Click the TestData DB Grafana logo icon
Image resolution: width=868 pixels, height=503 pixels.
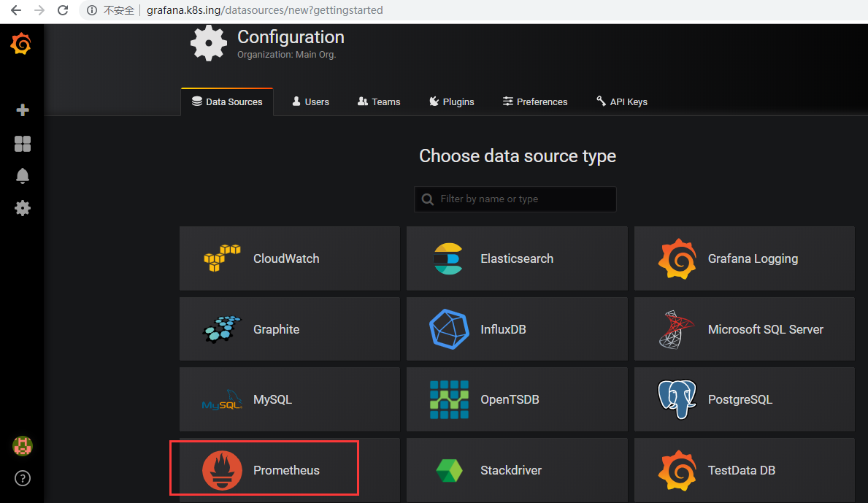(x=677, y=470)
